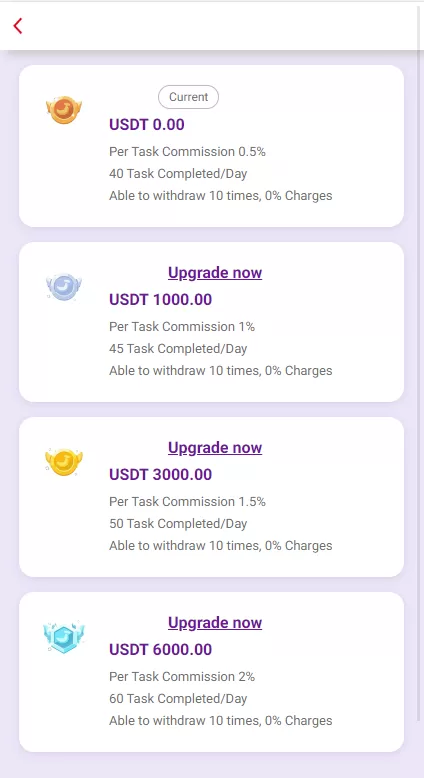Screen dimensions: 424x778
Task: Click the USDT 0.00 amount heading
Action: [x=147, y=125]
